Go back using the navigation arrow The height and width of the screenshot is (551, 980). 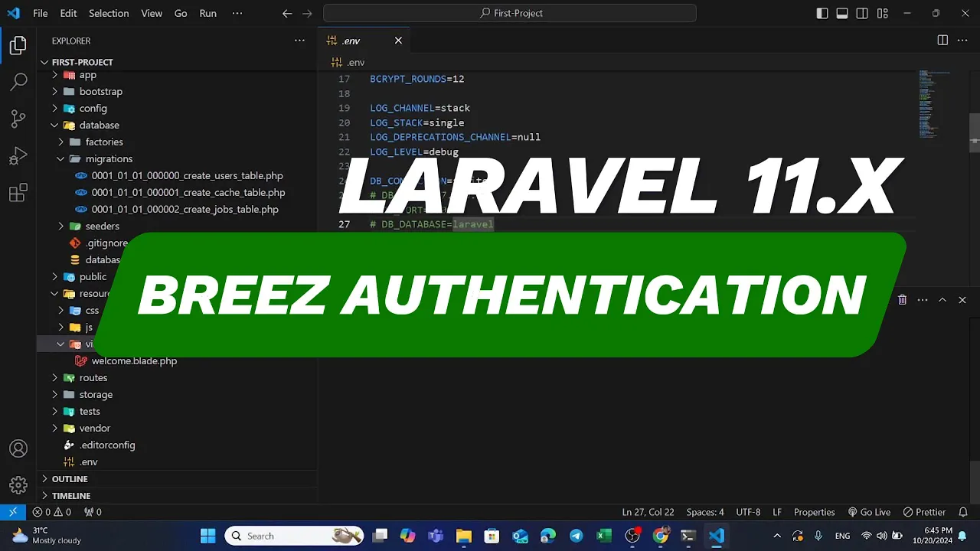coord(287,13)
